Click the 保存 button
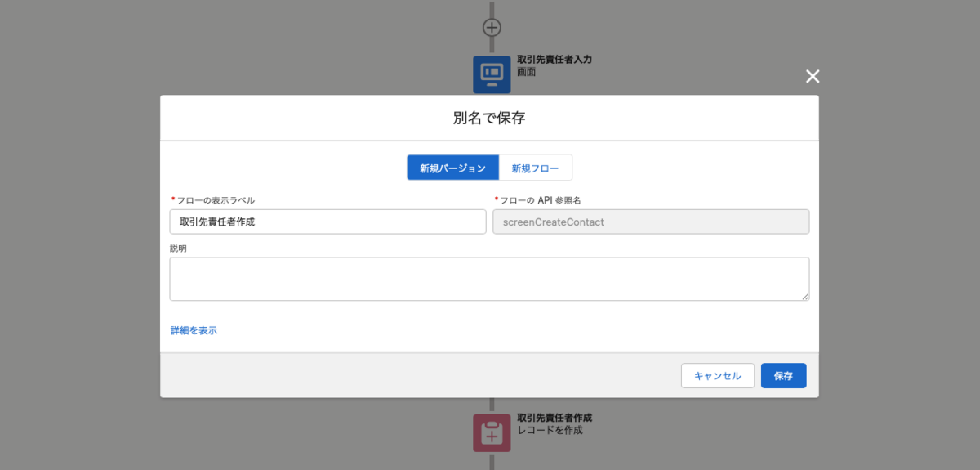The image size is (980, 470). 784,376
